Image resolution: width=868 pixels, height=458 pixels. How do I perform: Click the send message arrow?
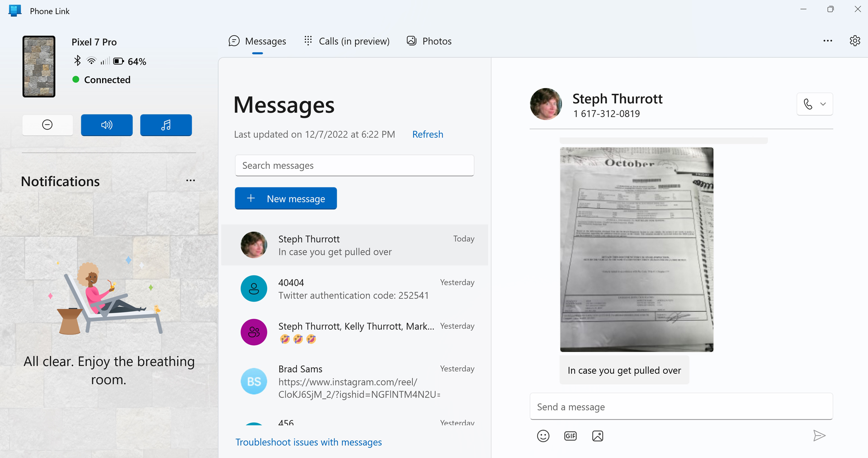(x=819, y=436)
